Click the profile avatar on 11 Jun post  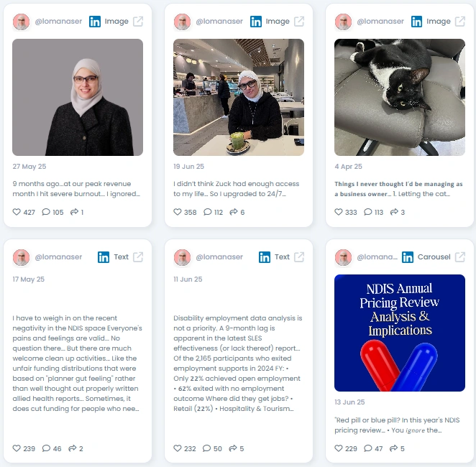pyautogui.click(x=182, y=257)
